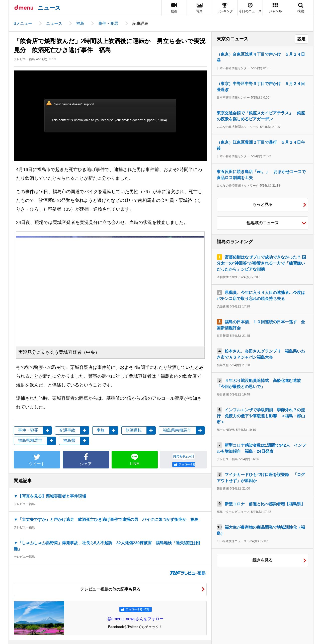Open the 事件・犯罪 tag
This screenshot has height=644, width=322.
pyautogui.click(x=28, y=430)
